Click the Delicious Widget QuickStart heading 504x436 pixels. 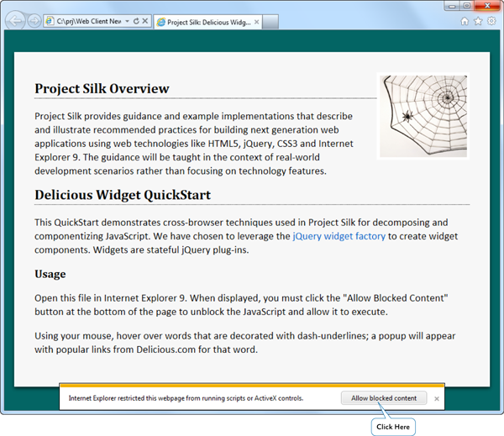click(x=123, y=195)
